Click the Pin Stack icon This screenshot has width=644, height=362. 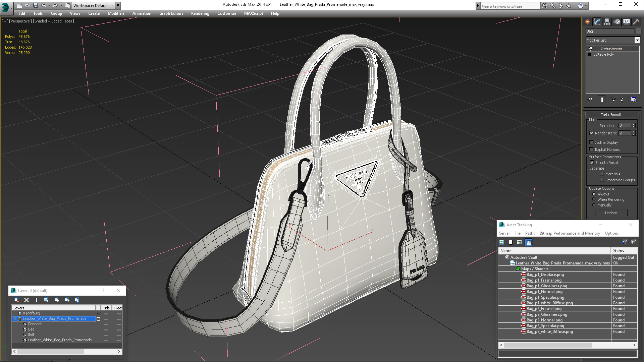(590, 100)
